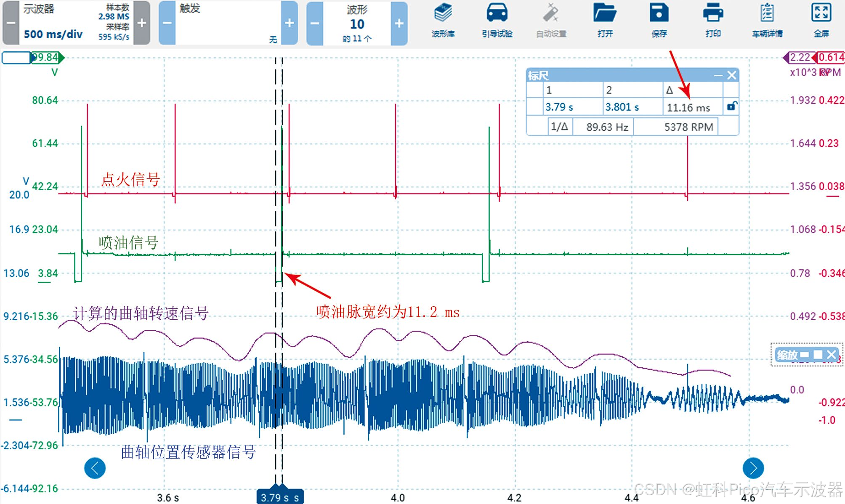
Task: Advance to the next waveform buffer
Action: point(399,23)
